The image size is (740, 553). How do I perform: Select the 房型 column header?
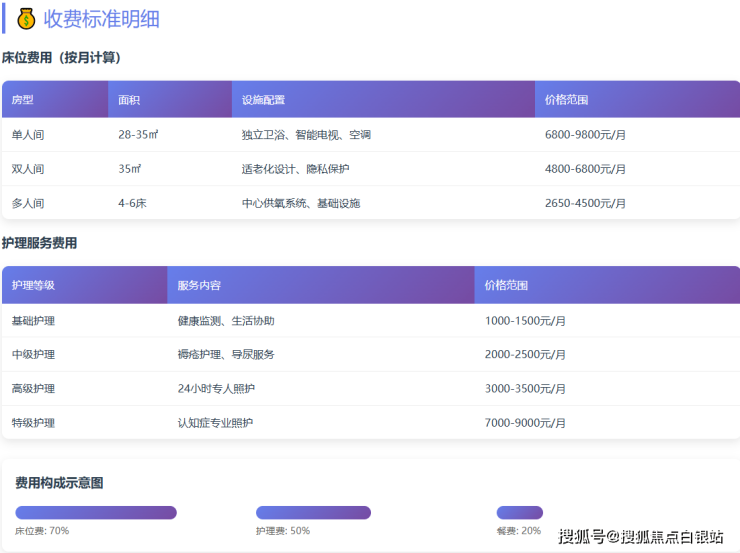[23, 100]
